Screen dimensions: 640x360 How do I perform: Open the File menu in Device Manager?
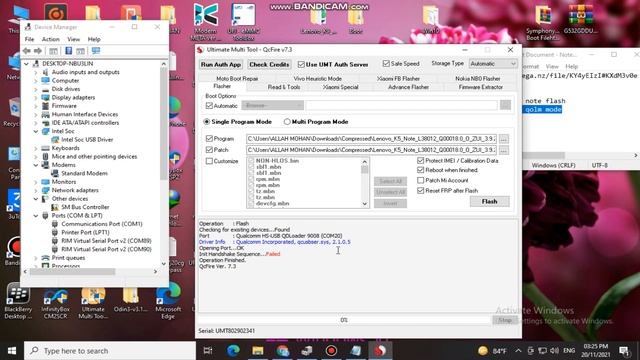(29, 39)
